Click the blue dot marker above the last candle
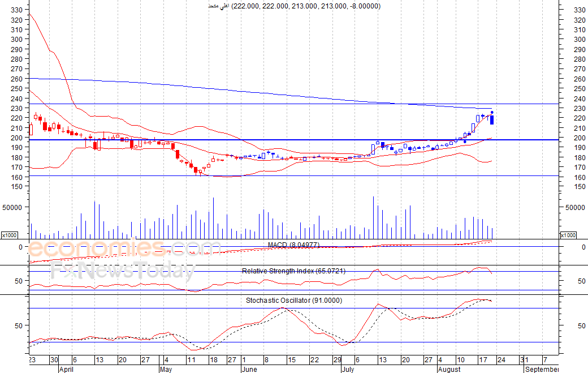This screenshot has height=373, width=588. pyautogui.click(x=492, y=113)
